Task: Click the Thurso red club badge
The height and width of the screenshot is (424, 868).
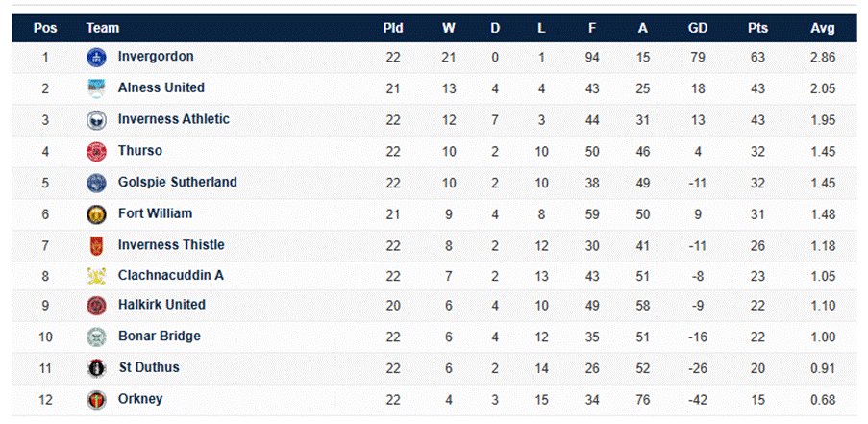Action: pos(96,151)
